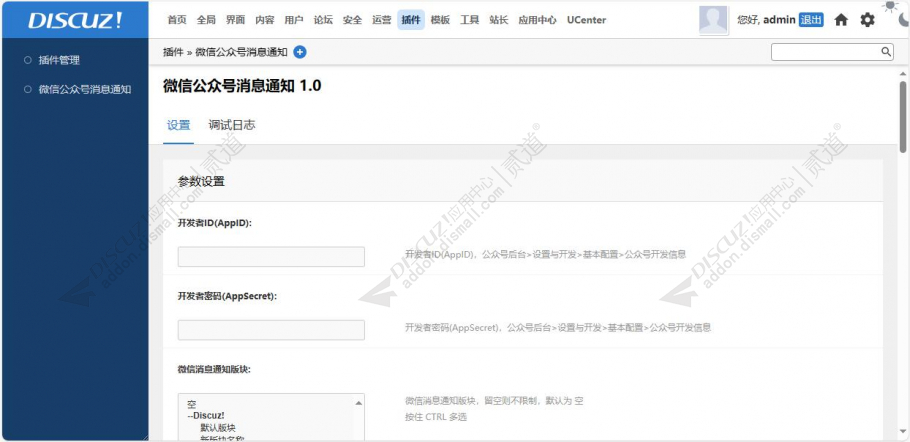Open 微信公众号消息通知 in sidebar

click(85, 89)
